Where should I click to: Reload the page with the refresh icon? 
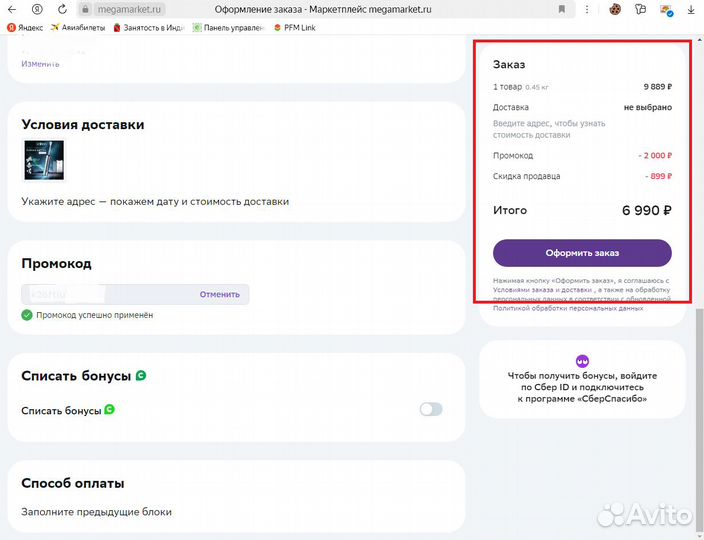[62, 9]
